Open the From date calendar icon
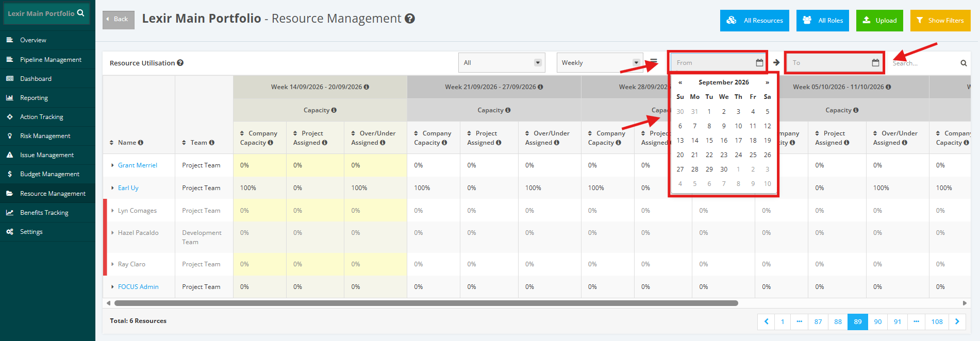 pyautogui.click(x=759, y=62)
